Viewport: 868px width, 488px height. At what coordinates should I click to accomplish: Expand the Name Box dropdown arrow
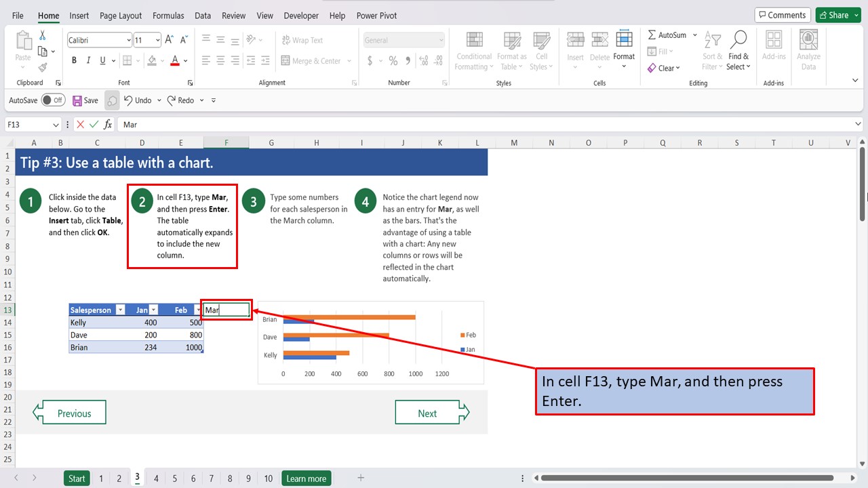(x=56, y=125)
